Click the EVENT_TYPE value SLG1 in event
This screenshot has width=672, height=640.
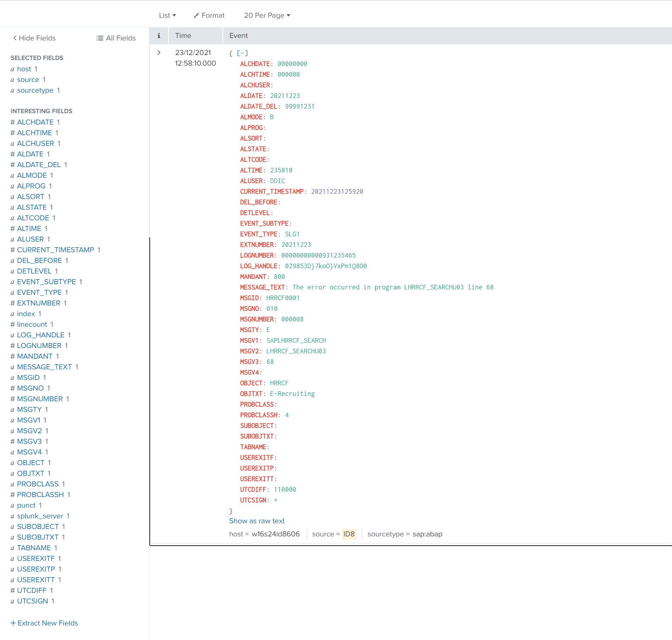point(292,234)
